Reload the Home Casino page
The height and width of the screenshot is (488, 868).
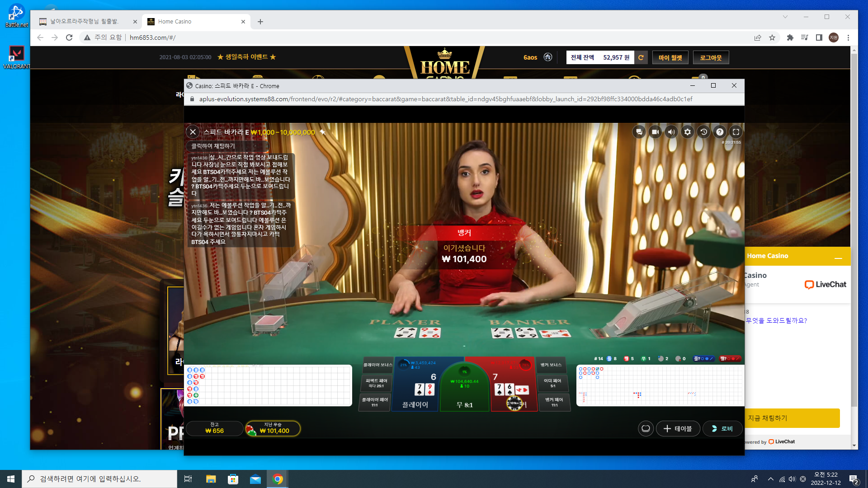pyautogui.click(x=69, y=38)
